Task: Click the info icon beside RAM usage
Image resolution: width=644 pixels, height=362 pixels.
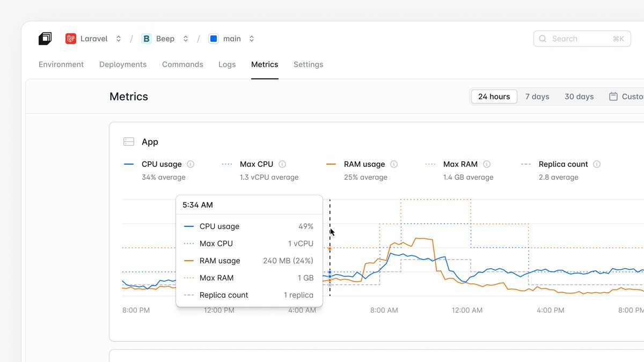Action: pyautogui.click(x=394, y=164)
